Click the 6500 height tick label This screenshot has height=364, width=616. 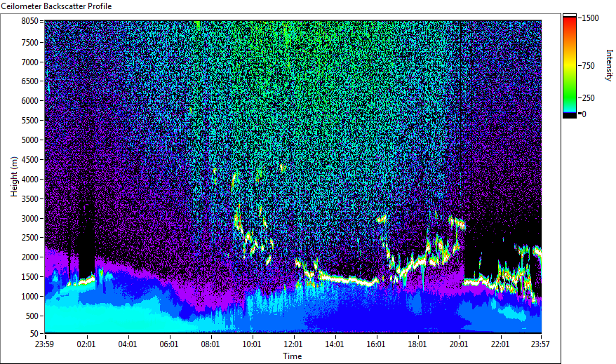click(x=30, y=81)
